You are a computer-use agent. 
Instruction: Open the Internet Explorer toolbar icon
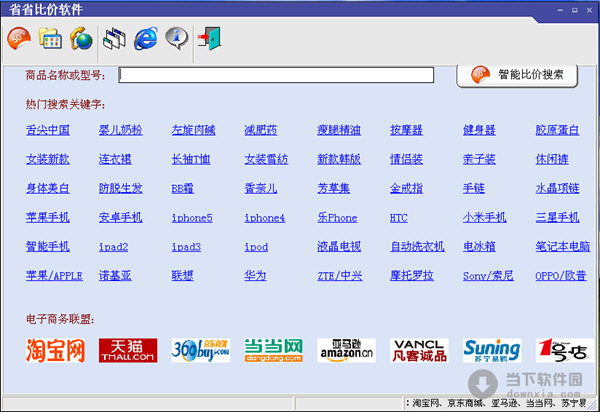pyautogui.click(x=147, y=39)
